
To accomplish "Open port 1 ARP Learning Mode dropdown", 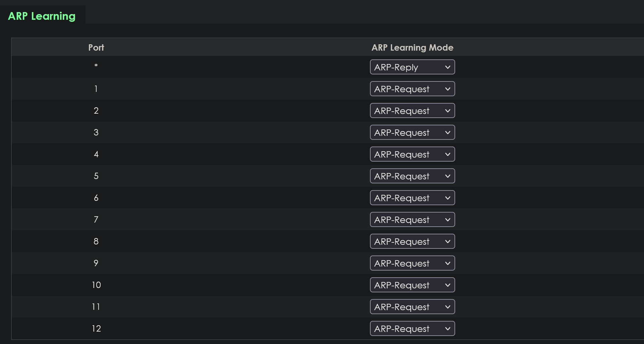I will pyautogui.click(x=412, y=89).
